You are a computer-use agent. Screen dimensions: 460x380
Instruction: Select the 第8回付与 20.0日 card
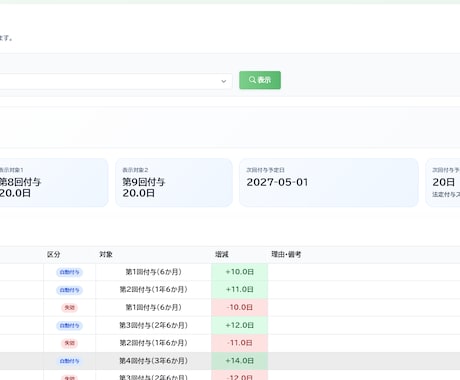click(53, 182)
